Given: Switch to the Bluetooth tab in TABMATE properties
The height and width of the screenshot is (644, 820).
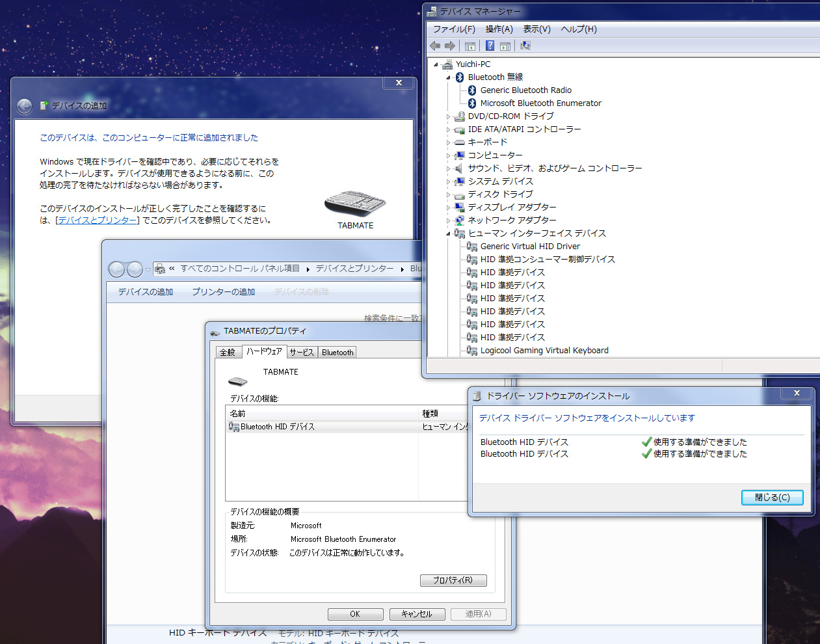Looking at the screenshot, I should 337,353.
